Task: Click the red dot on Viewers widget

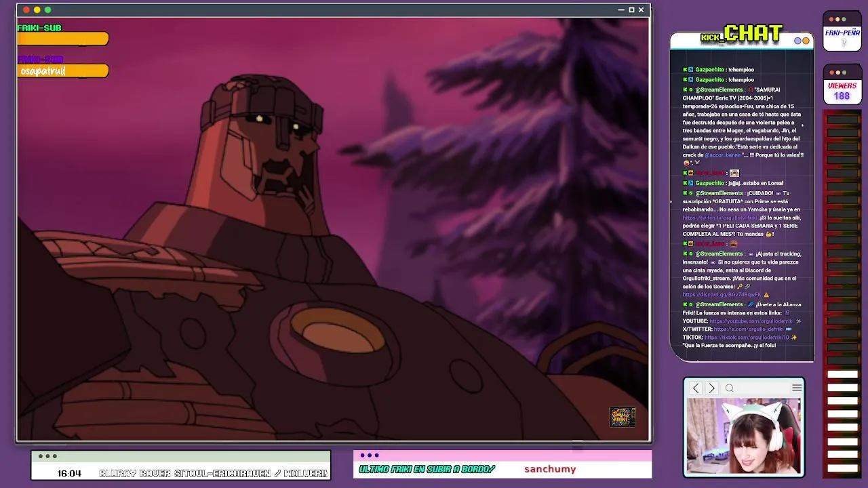Action: click(831, 73)
